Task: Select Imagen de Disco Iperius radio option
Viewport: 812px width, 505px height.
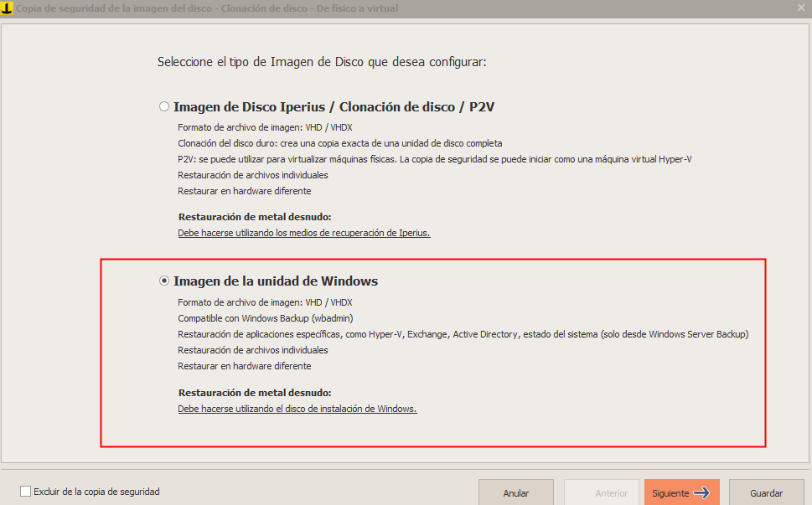Action: click(x=164, y=106)
